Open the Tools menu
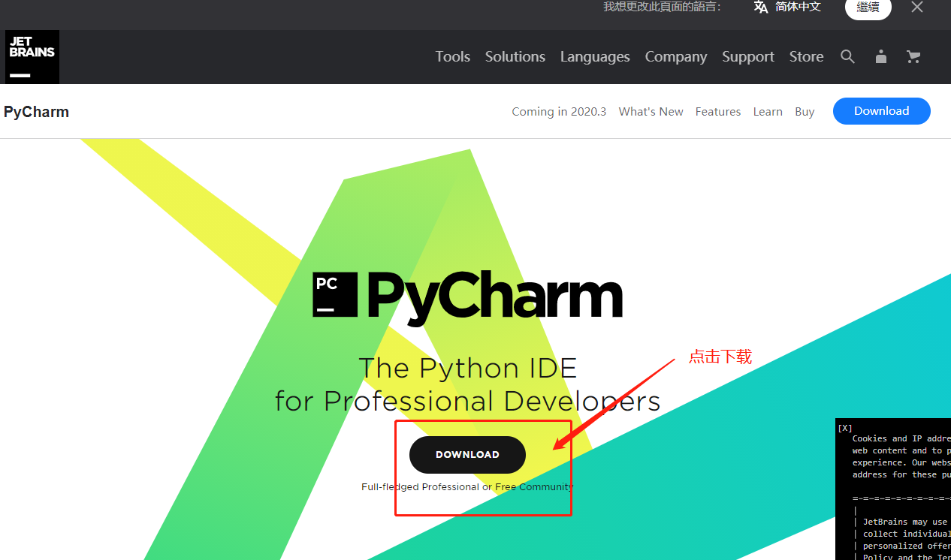951x560 pixels. tap(453, 57)
